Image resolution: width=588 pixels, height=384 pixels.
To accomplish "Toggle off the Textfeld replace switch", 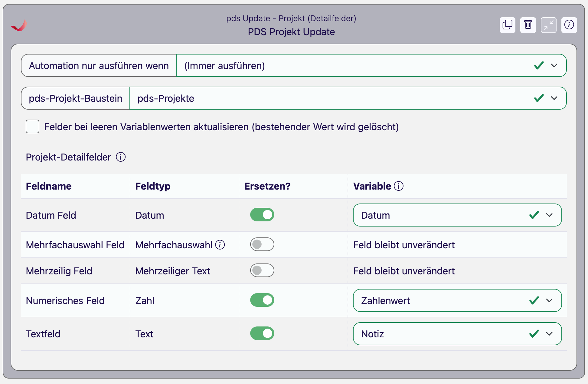I will 262,333.
